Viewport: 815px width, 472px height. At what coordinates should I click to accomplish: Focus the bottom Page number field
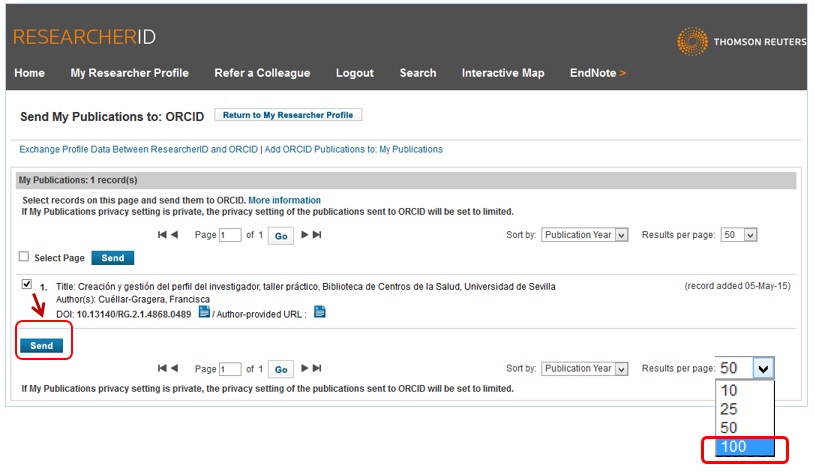(230, 369)
